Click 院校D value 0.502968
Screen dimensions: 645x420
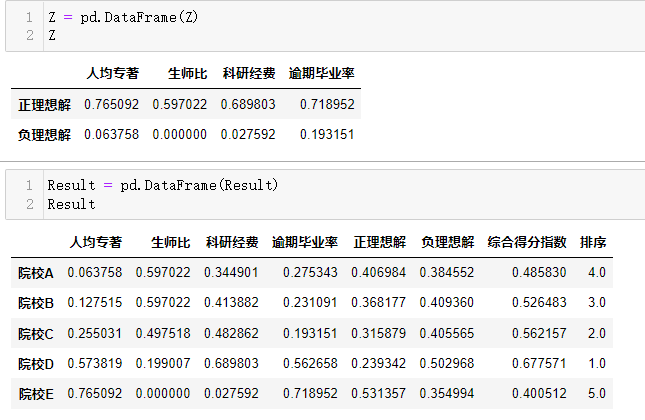tap(447, 364)
